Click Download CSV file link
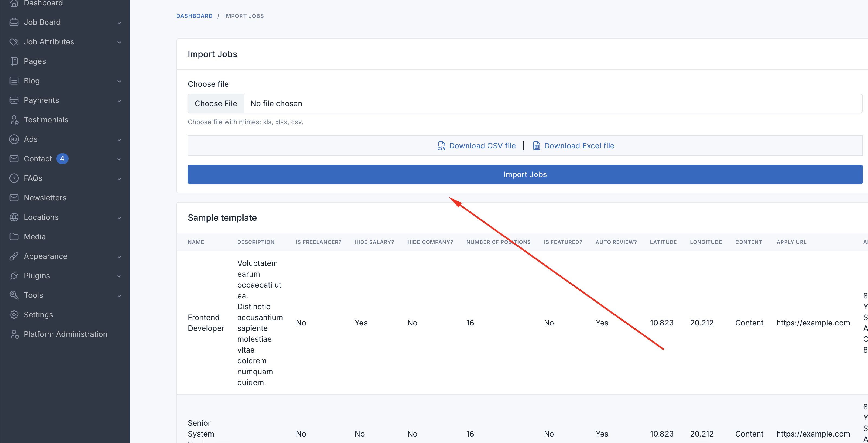This screenshot has width=868, height=443. pyautogui.click(x=477, y=146)
